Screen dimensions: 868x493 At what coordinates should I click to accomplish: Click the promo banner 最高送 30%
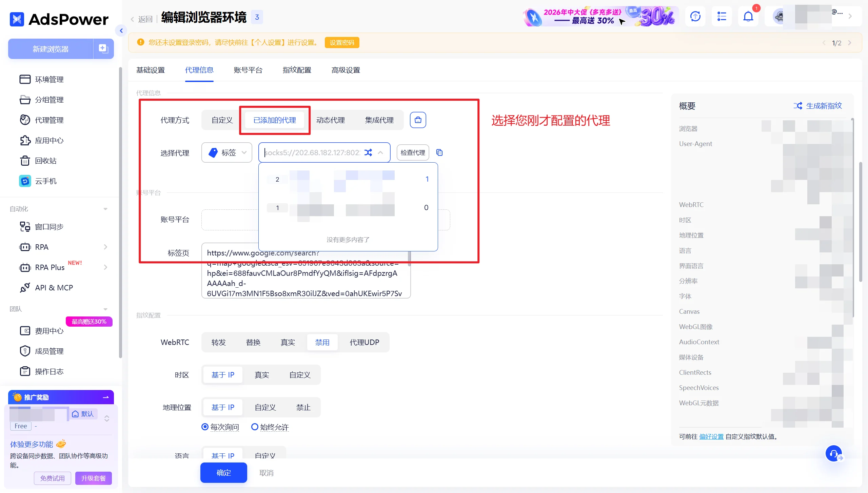(x=600, y=16)
